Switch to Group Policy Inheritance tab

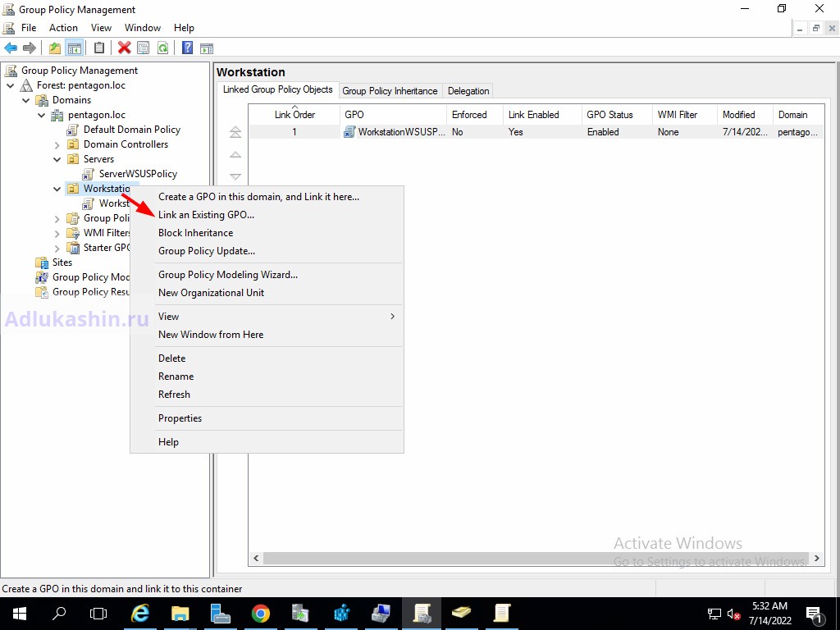pyautogui.click(x=390, y=91)
